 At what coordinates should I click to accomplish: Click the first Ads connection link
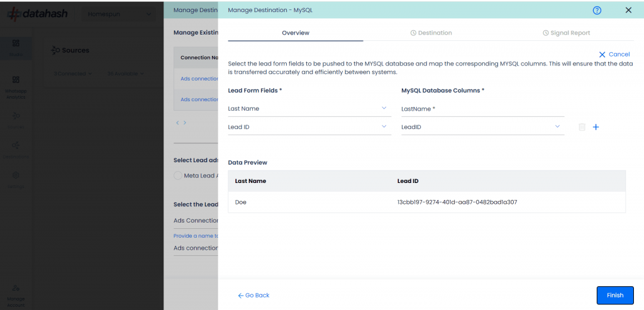point(199,79)
